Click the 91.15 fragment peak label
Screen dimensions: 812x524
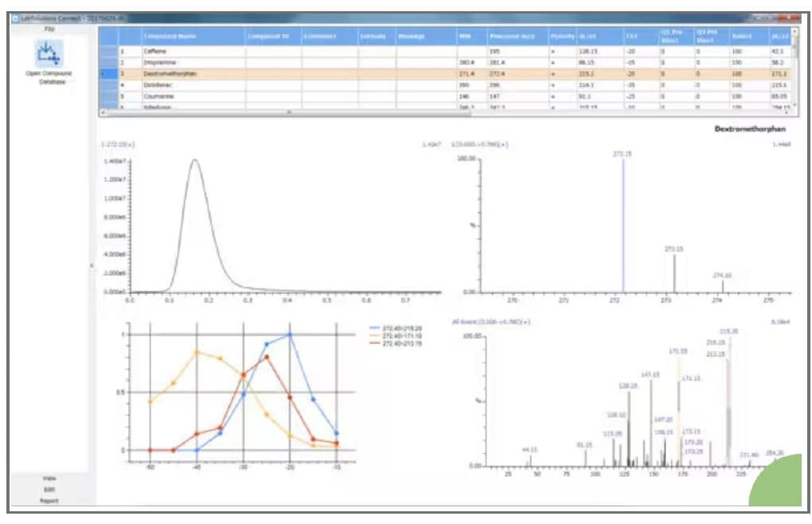point(584,445)
